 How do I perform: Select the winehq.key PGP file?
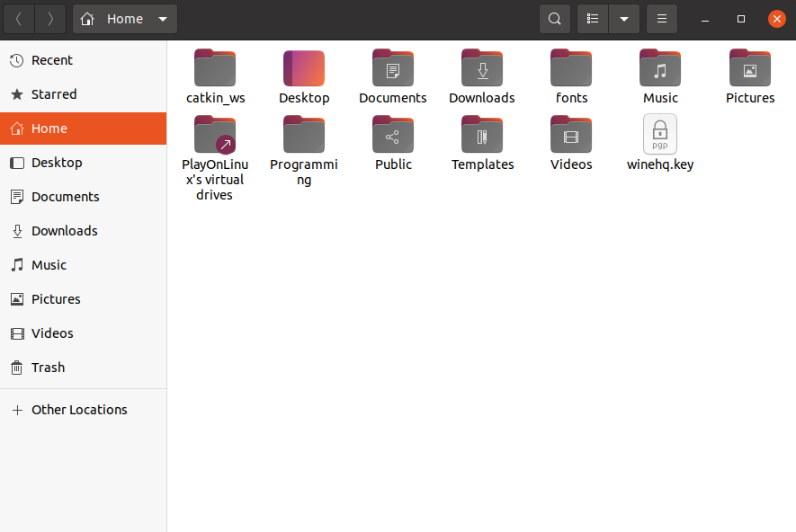click(660, 134)
